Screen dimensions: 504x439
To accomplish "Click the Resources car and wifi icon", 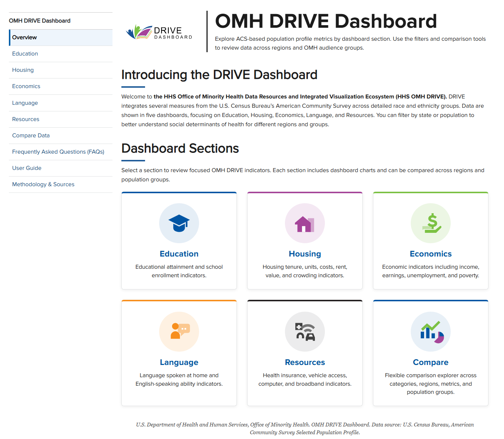I will coord(305,332).
